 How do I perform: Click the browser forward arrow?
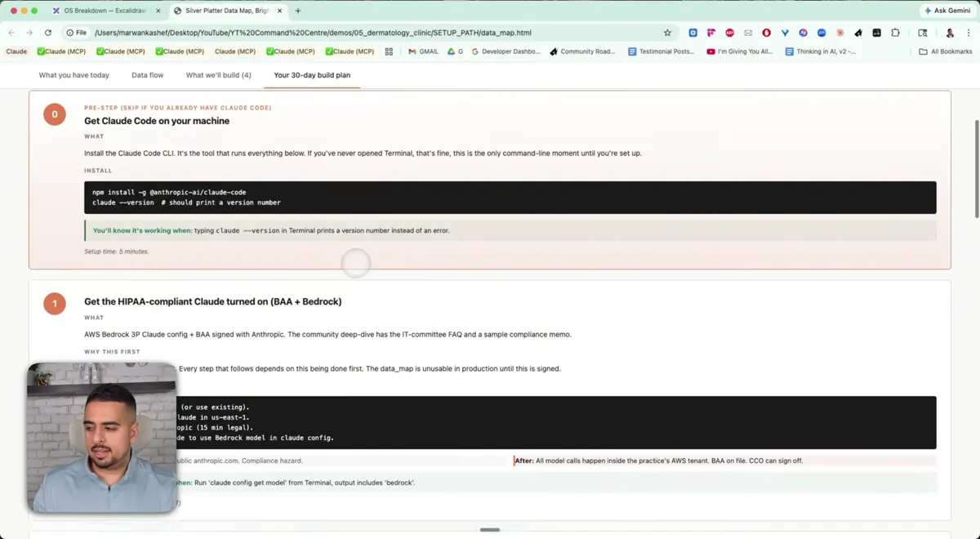pyautogui.click(x=29, y=33)
